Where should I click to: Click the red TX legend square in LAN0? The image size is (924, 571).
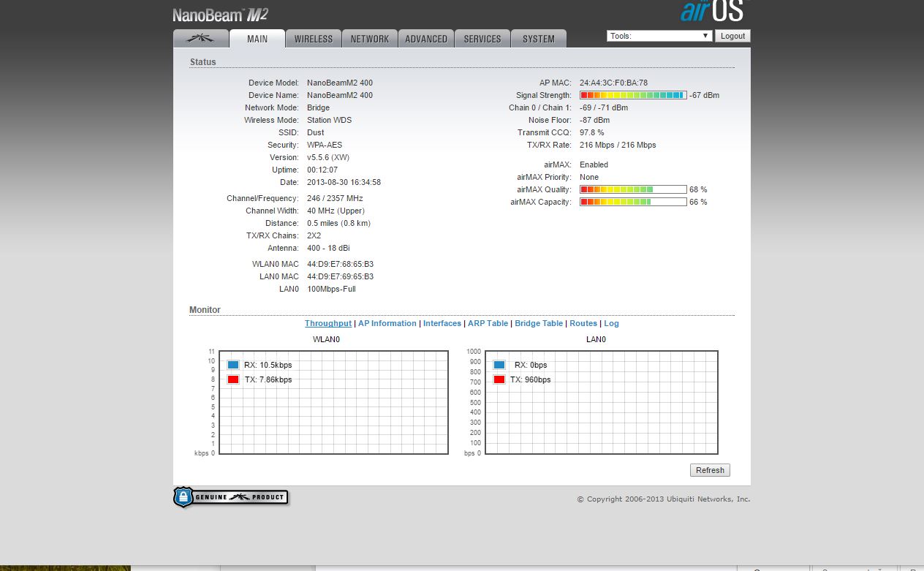(499, 379)
